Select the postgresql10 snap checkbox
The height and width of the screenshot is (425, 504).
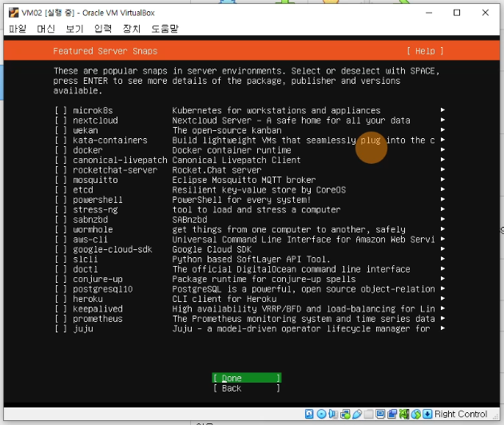click(61, 289)
